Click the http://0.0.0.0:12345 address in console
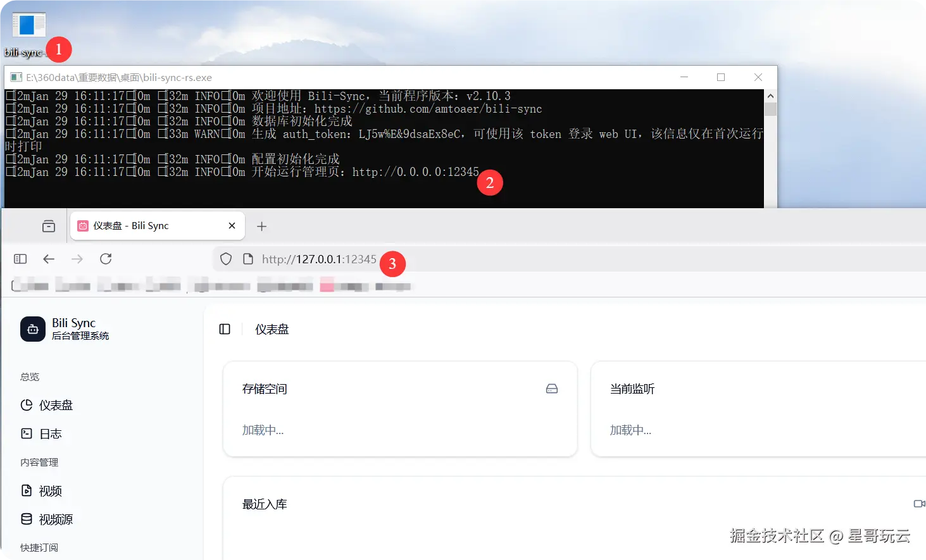Viewport: 926px width, 560px height. click(416, 172)
